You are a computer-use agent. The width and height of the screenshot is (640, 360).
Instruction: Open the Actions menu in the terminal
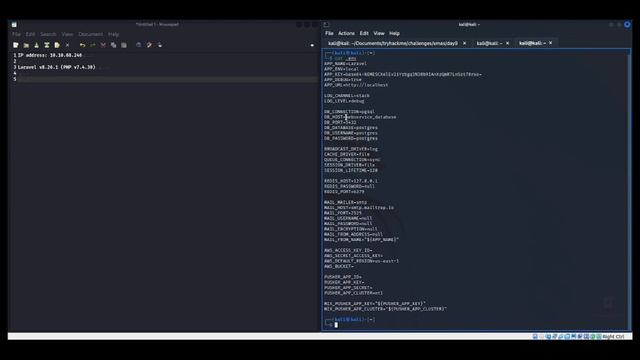pyautogui.click(x=347, y=33)
